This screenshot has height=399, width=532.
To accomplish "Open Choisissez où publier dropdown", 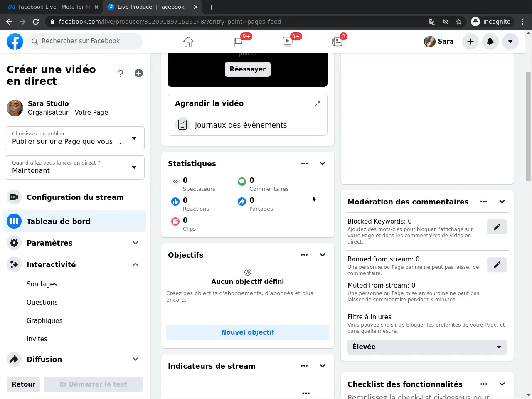I will [75, 138].
